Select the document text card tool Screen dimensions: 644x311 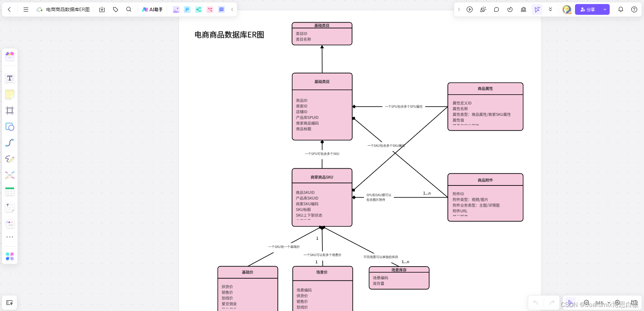click(10, 207)
